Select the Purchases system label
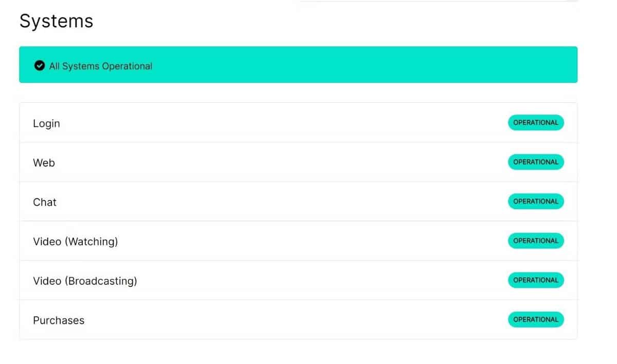Viewport: 617px width, 364px height. tap(59, 320)
